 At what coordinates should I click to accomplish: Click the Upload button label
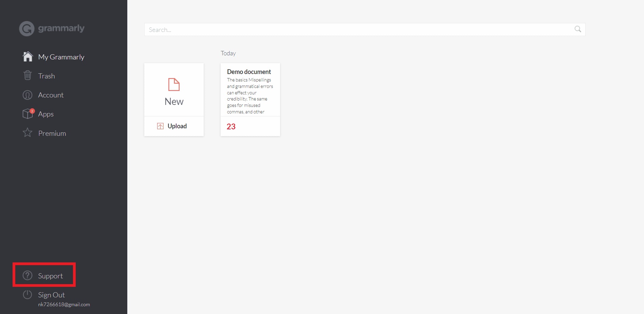(x=177, y=126)
